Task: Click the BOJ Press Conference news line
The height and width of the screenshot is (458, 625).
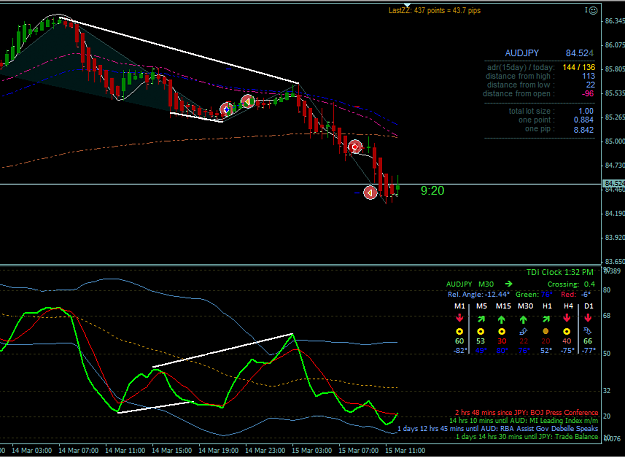Action: (x=527, y=413)
